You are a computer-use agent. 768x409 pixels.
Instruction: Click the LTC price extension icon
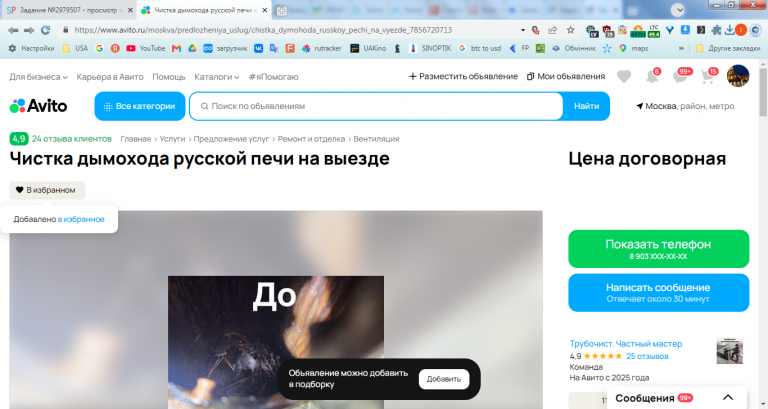click(x=654, y=31)
